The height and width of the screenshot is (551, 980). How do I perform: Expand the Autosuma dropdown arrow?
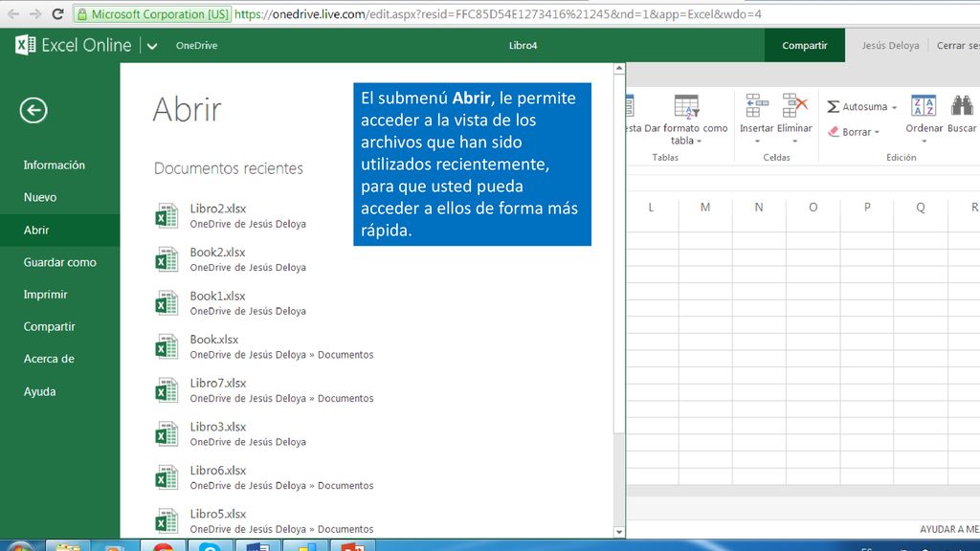[895, 108]
